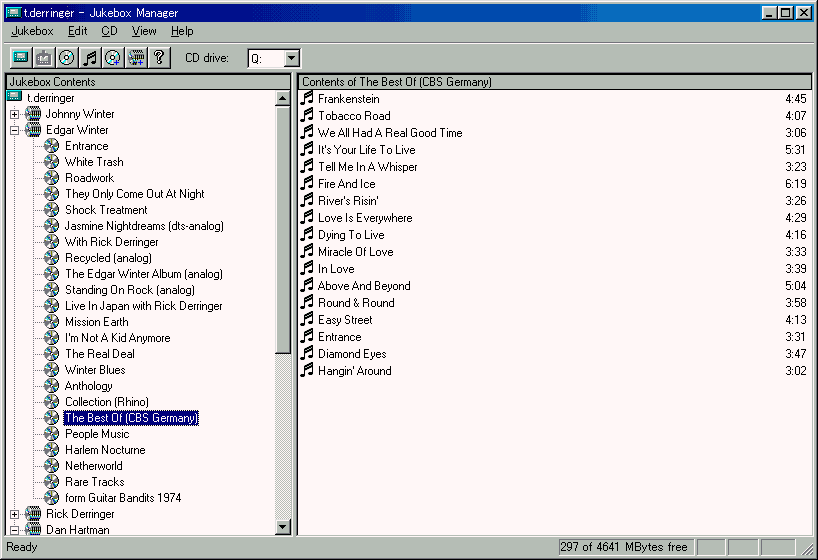Expand the Johnny Winter group
The image size is (818, 560).
coord(14,114)
